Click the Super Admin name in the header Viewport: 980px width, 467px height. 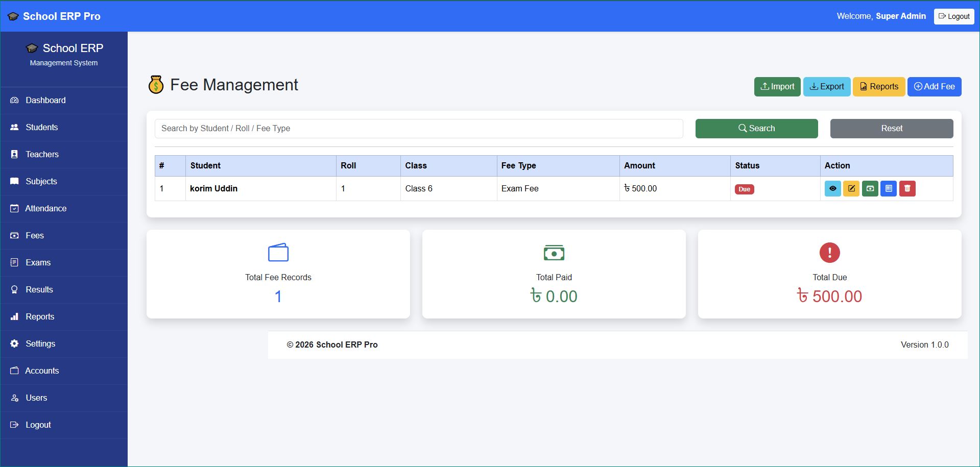coord(901,16)
